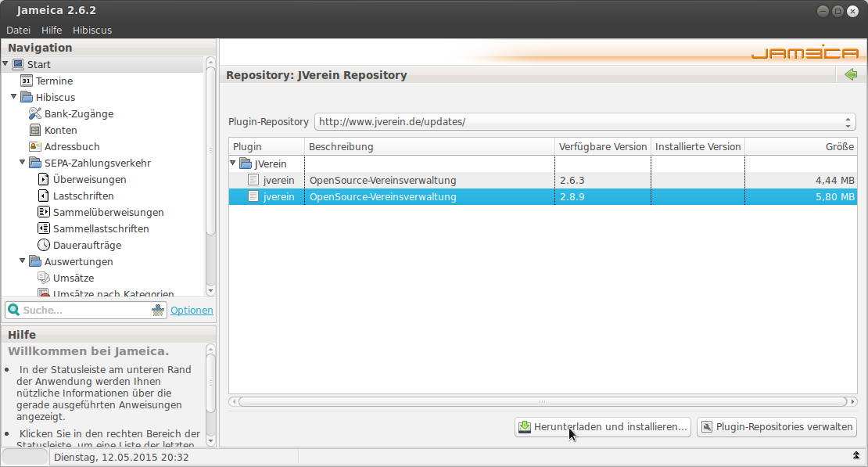Screen dimensions: 868x467
Task: Click the Optionen link
Action: 192,311
